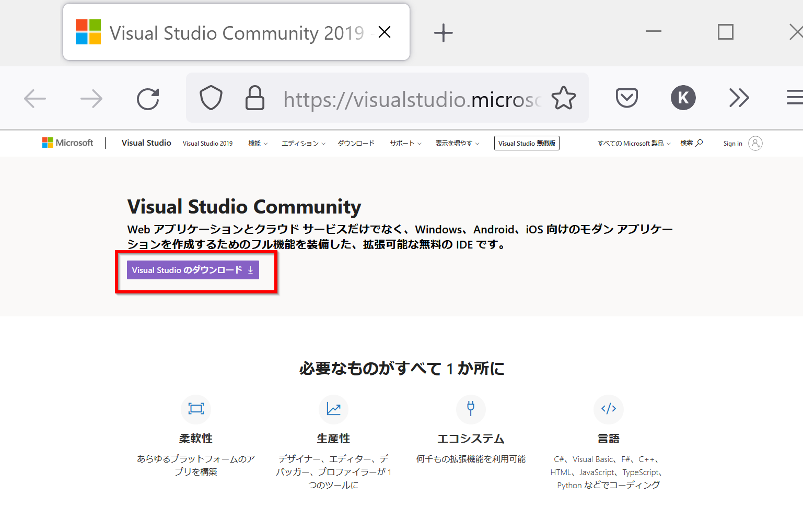Image resolution: width=803 pixels, height=532 pixels.
Task: Click the 言語 code brackets icon
Action: [609, 409]
